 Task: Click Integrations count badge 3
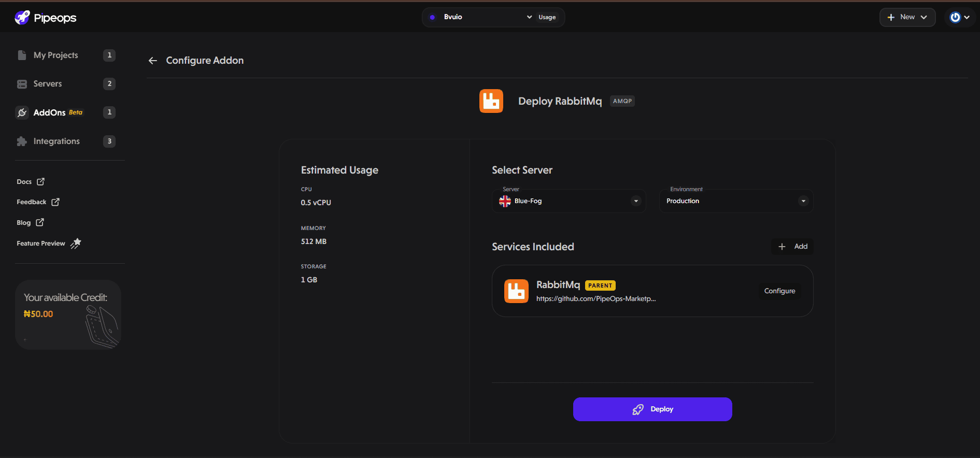click(x=109, y=141)
